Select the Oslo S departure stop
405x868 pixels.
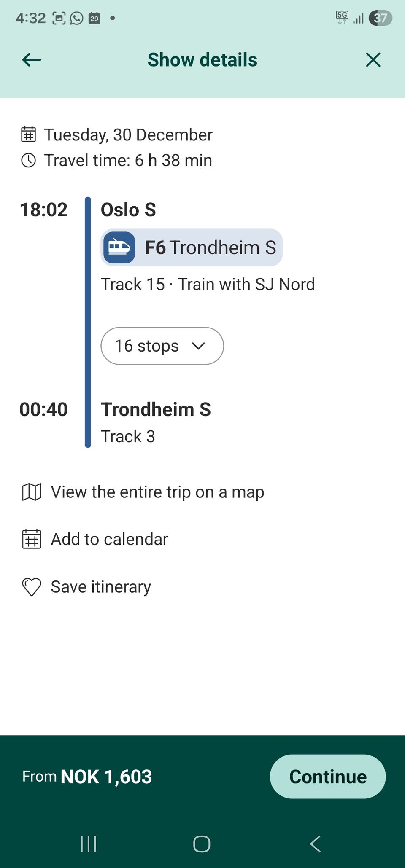pyautogui.click(x=128, y=210)
